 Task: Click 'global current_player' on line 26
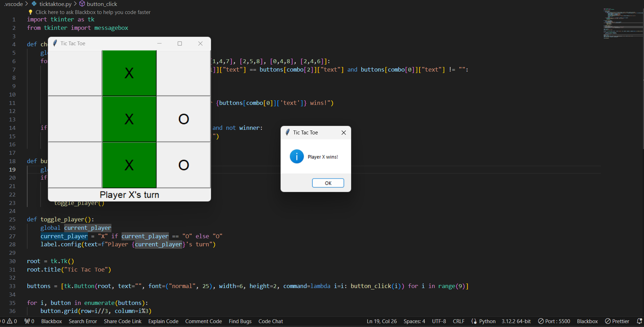pyautogui.click(x=76, y=228)
